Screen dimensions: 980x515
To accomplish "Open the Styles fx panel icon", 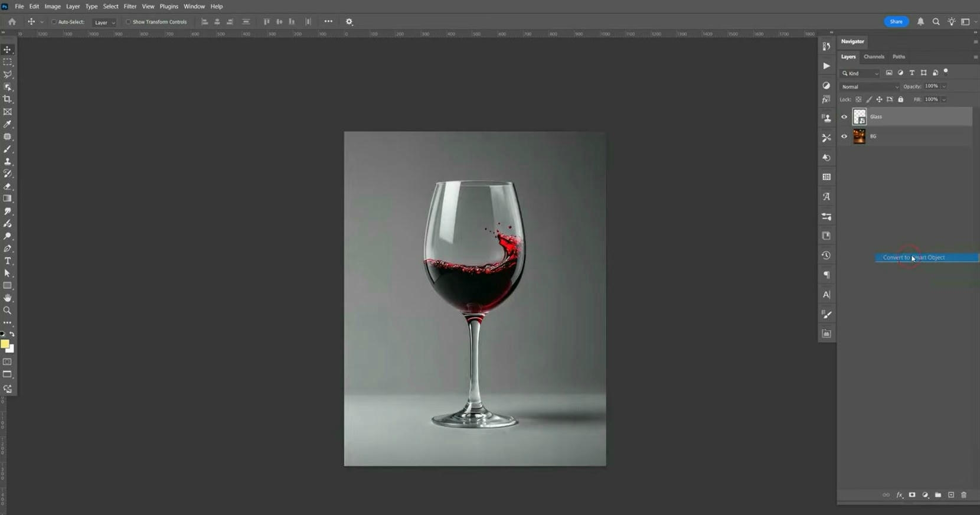I will tap(827, 100).
